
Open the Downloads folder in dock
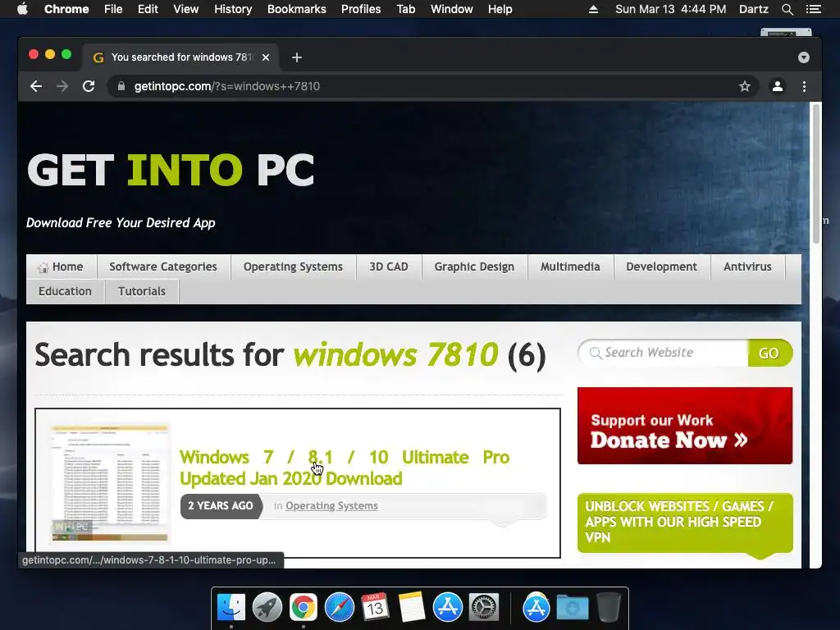coord(572,608)
